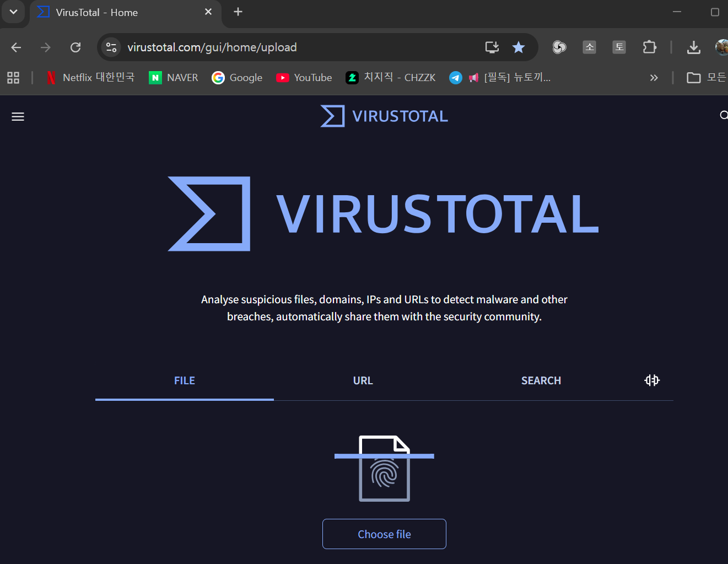The height and width of the screenshot is (564, 728).
Task: Expand the tab search dropdown arrow
Action: click(13, 12)
